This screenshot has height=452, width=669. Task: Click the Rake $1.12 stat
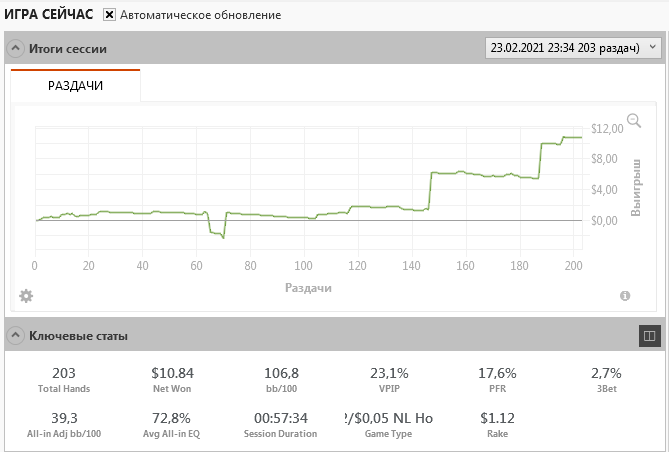click(497, 424)
